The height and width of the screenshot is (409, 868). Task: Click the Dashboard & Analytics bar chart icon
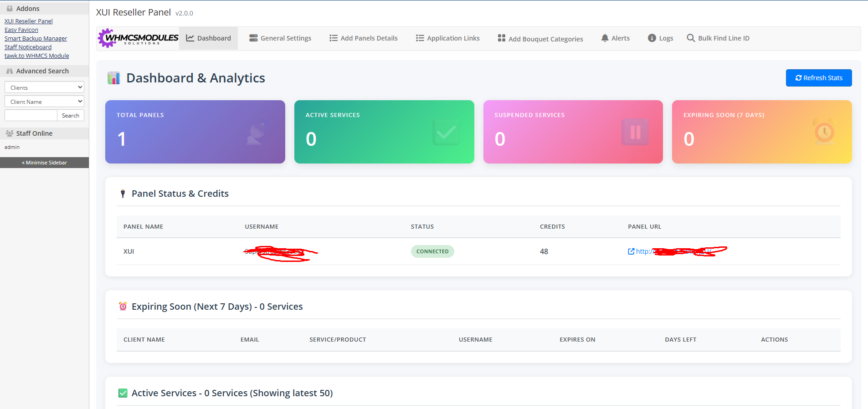pyautogui.click(x=113, y=78)
